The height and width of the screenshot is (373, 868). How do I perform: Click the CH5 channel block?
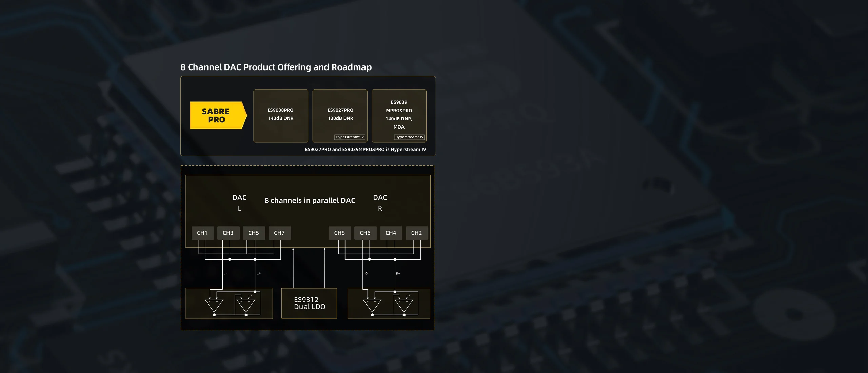point(254,233)
